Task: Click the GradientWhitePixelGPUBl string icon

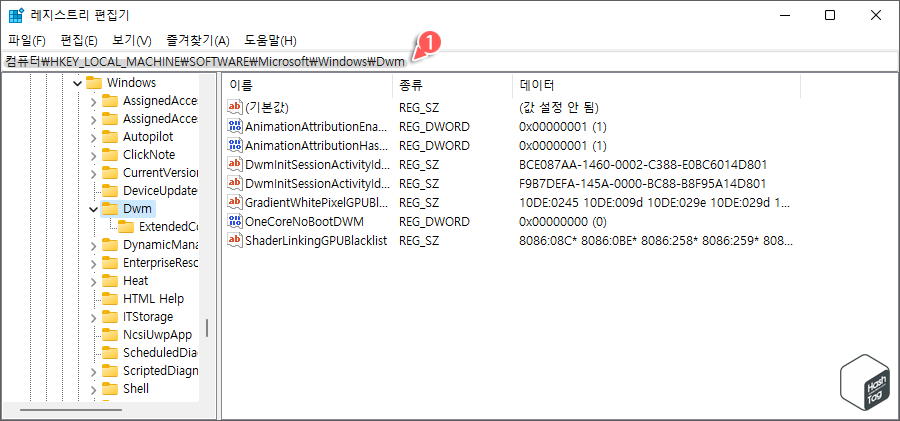Action: pyautogui.click(x=235, y=202)
